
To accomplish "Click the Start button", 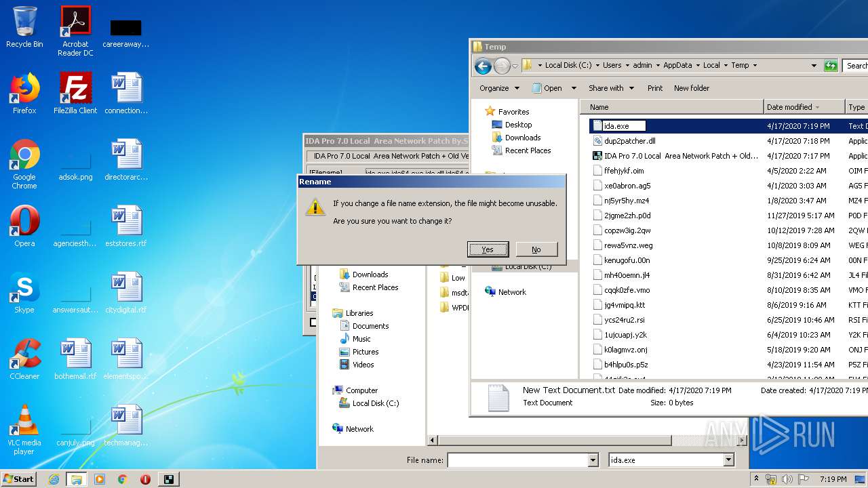I will (x=19, y=479).
